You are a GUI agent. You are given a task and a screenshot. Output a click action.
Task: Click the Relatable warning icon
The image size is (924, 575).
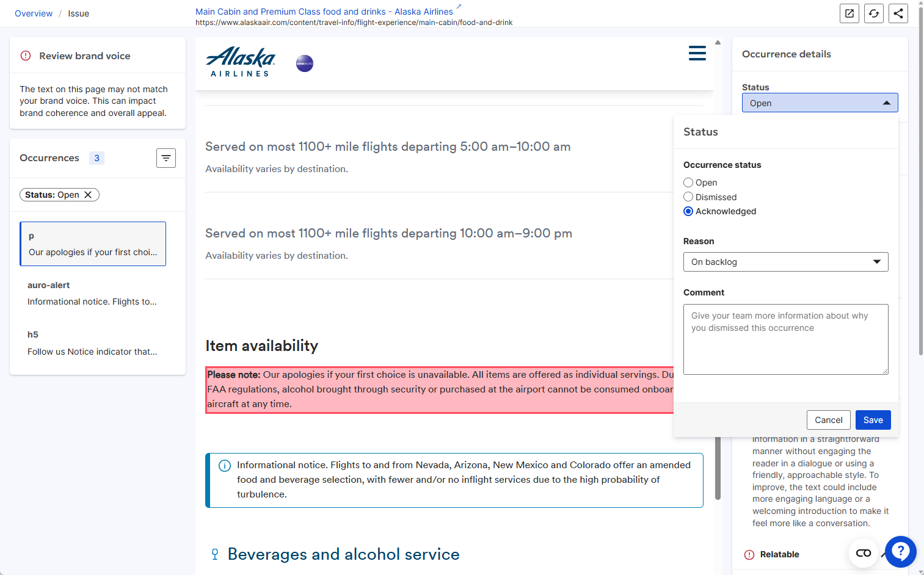[x=749, y=555]
